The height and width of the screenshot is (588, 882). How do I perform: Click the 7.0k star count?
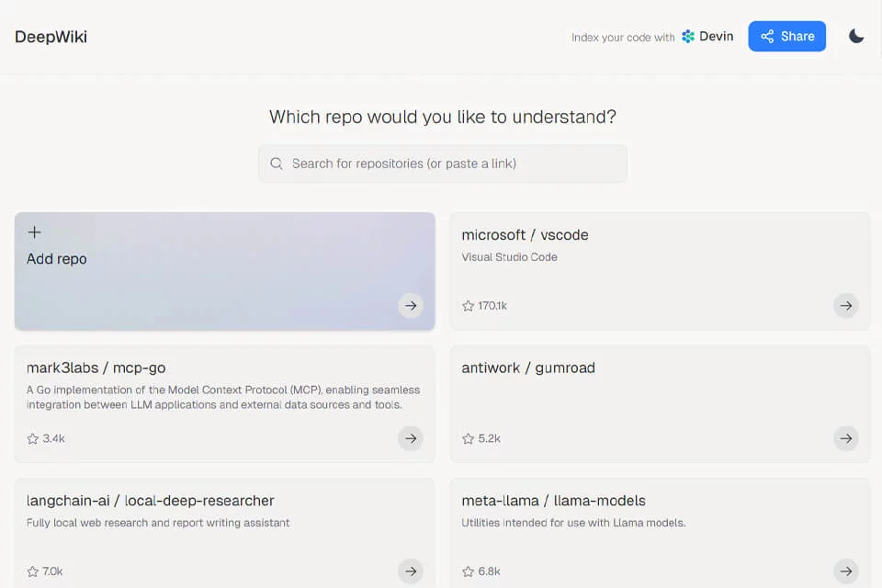click(52, 571)
